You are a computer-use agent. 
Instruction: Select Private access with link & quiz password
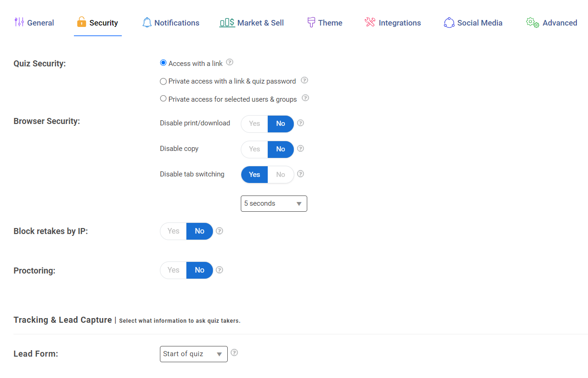163,81
